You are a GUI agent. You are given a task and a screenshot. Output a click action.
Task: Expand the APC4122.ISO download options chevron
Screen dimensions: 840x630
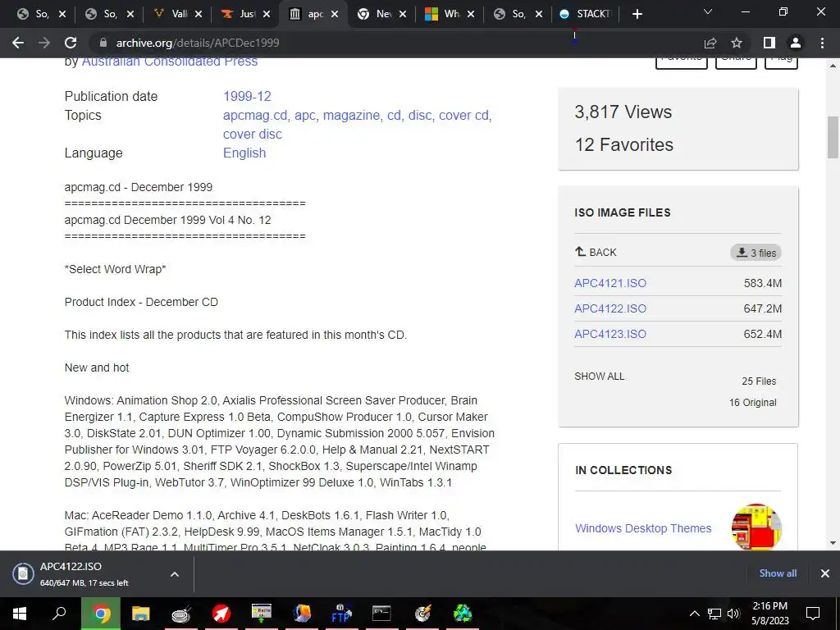point(174,574)
